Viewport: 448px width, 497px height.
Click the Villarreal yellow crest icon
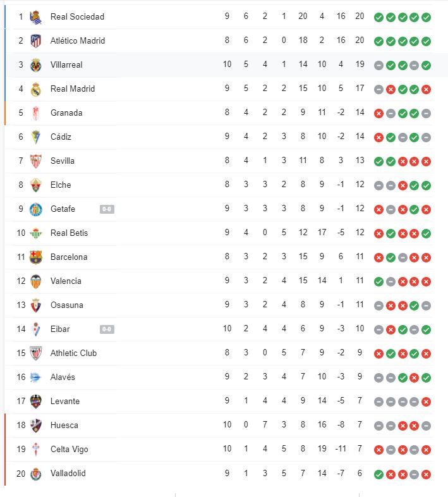(35, 65)
